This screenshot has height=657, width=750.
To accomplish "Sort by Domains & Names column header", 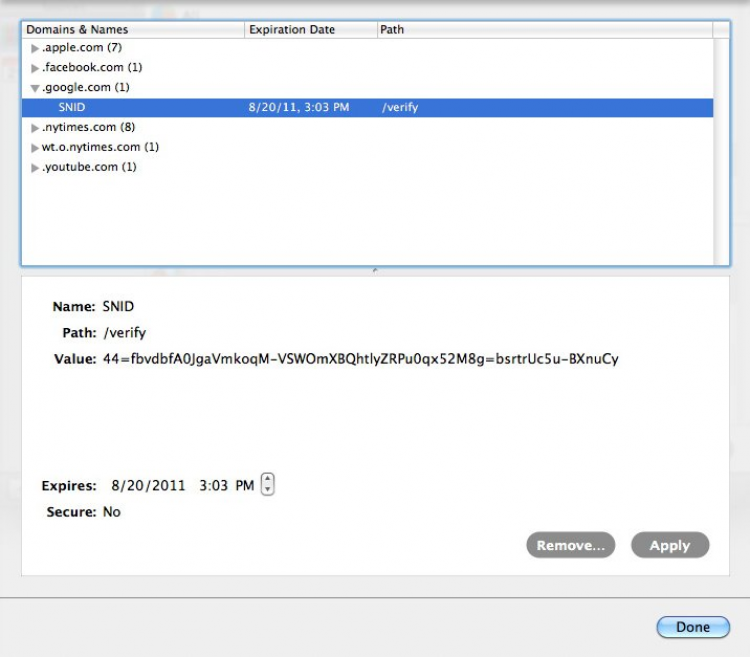I will (x=133, y=30).
